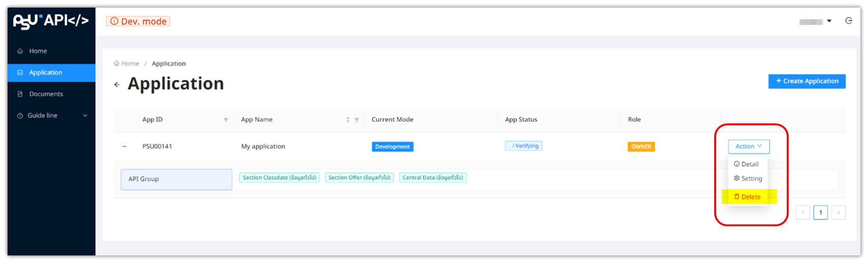
Task: Click the back arrow beside Application title
Action: tap(117, 84)
